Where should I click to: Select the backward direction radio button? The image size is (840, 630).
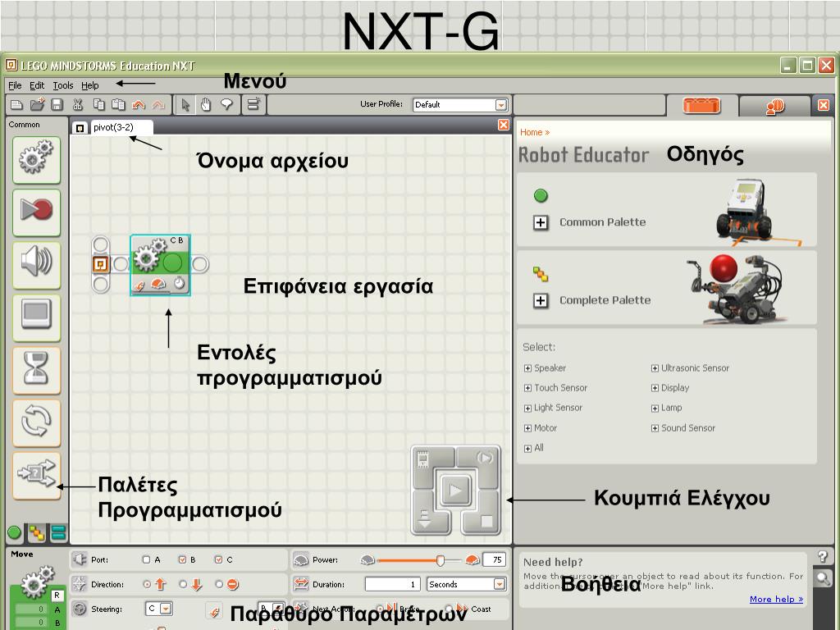click(183, 584)
